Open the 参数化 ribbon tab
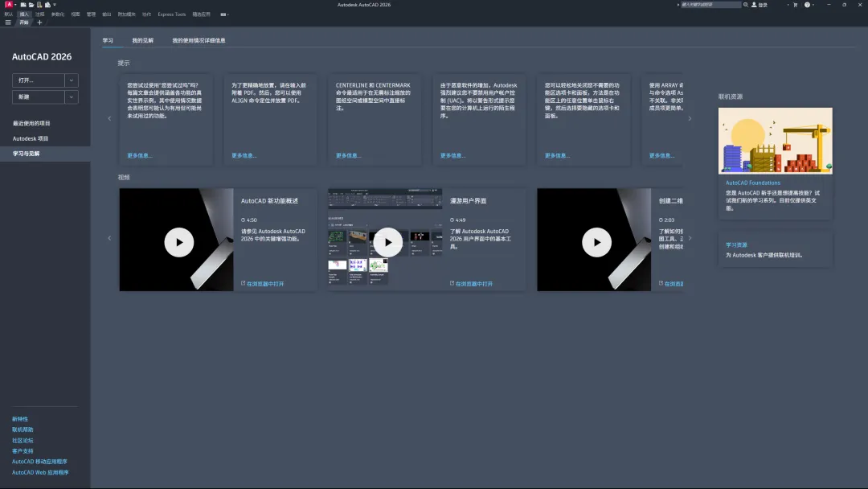 (x=58, y=14)
